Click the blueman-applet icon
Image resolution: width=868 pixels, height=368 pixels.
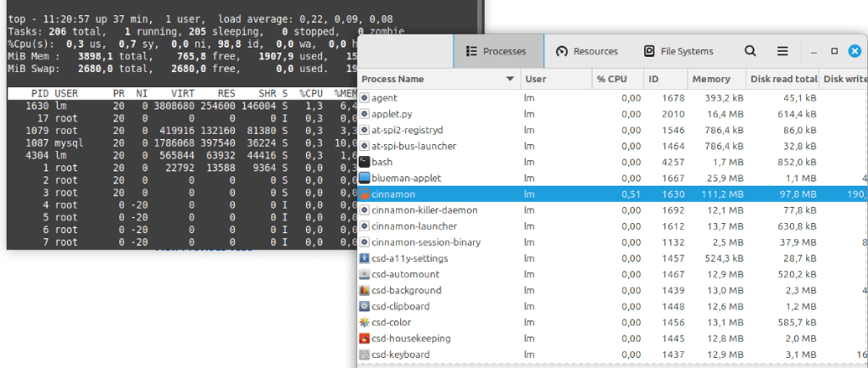click(x=364, y=178)
